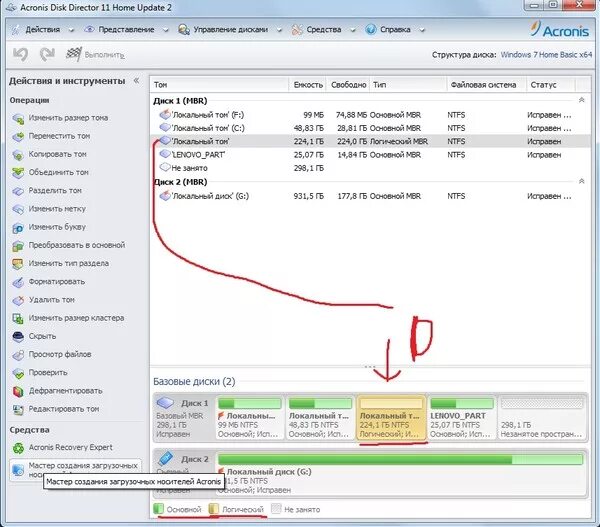Click the Undo arrow icon in toolbar
The height and width of the screenshot is (527, 600).
[x=20, y=54]
